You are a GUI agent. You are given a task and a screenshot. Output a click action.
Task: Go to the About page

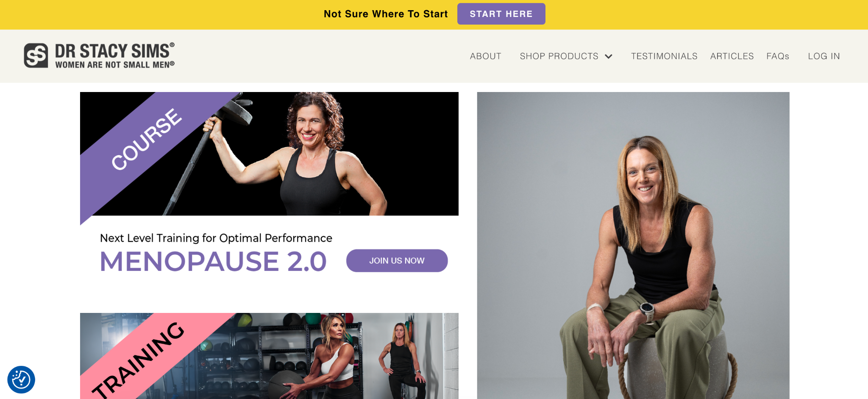coord(486,56)
